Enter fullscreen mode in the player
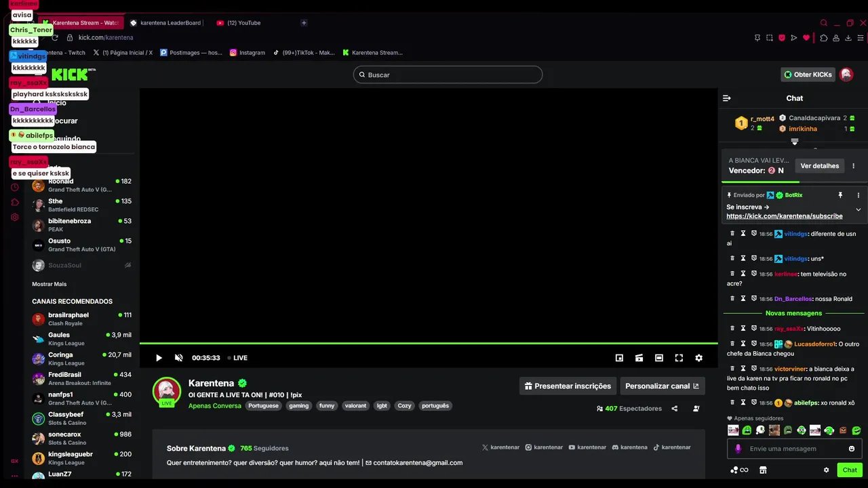868x488 pixels. (x=679, y=358)
